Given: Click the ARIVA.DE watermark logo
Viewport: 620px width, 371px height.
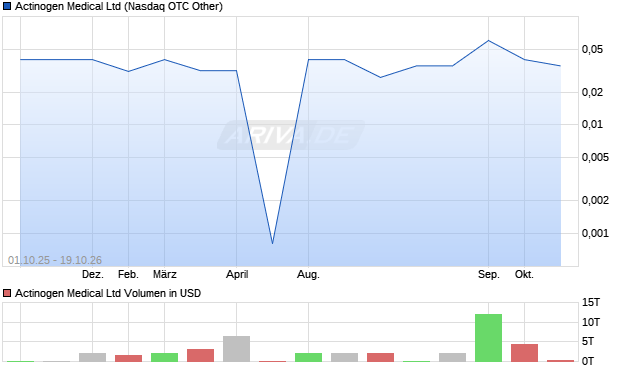Looking at the screenshot, I should [291, 135].
